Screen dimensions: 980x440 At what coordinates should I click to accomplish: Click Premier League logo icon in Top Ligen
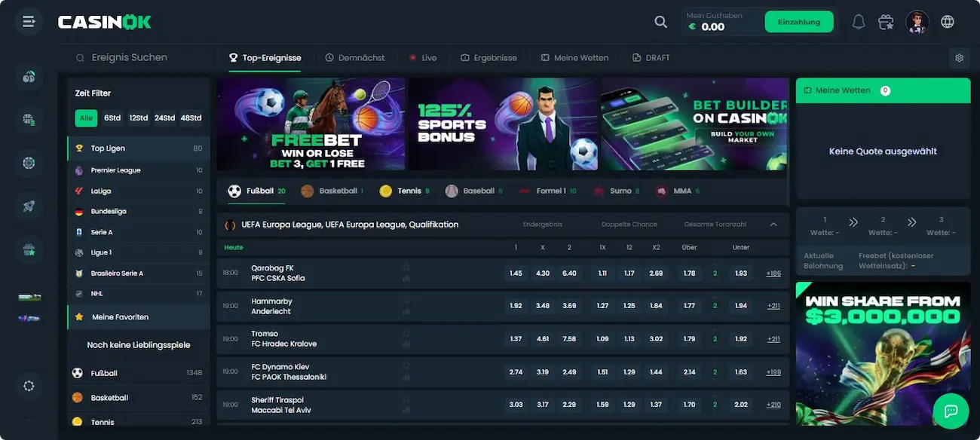point(79,170)
